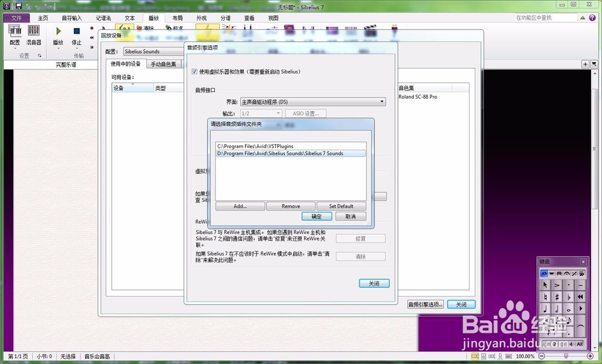The width and height of the screenshot is (602, 364).
Task: Switch to the 视图 ribbon tab
Action: 273,18
